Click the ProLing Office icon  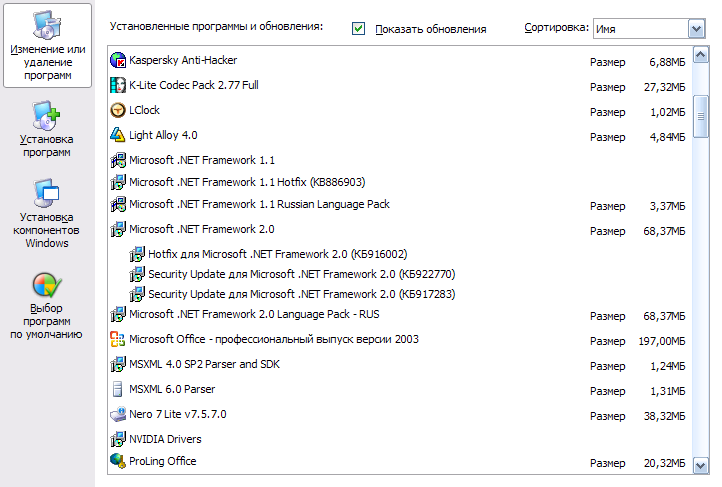pyautogui.click(x=117, y=461)
